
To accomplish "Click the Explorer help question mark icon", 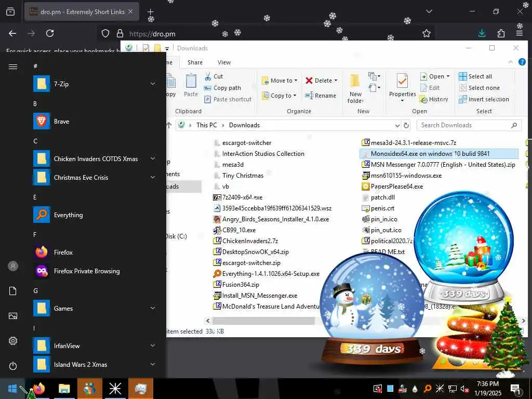I will click(x=522, y=62).
